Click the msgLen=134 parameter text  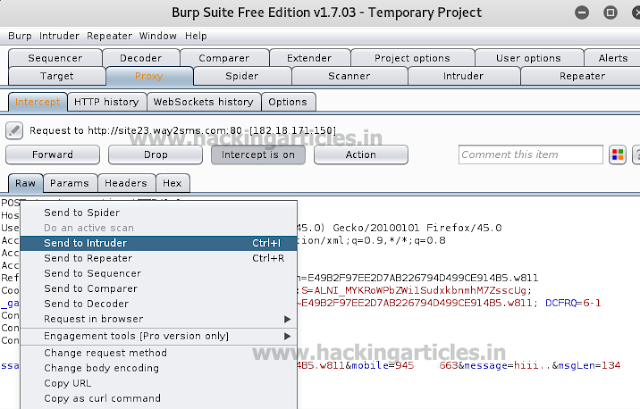click(589, 365)
